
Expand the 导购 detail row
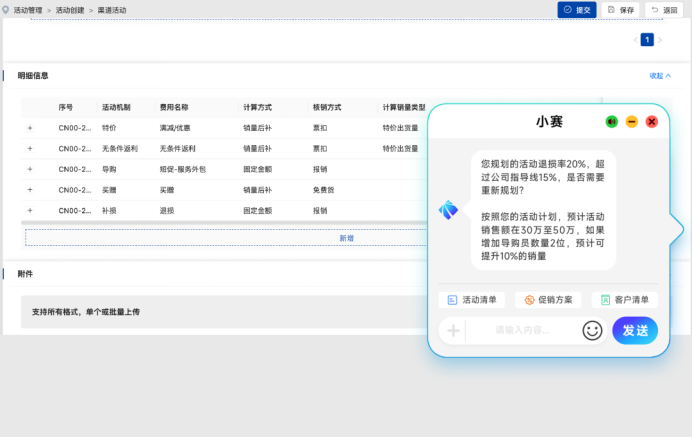pos(30,169)
